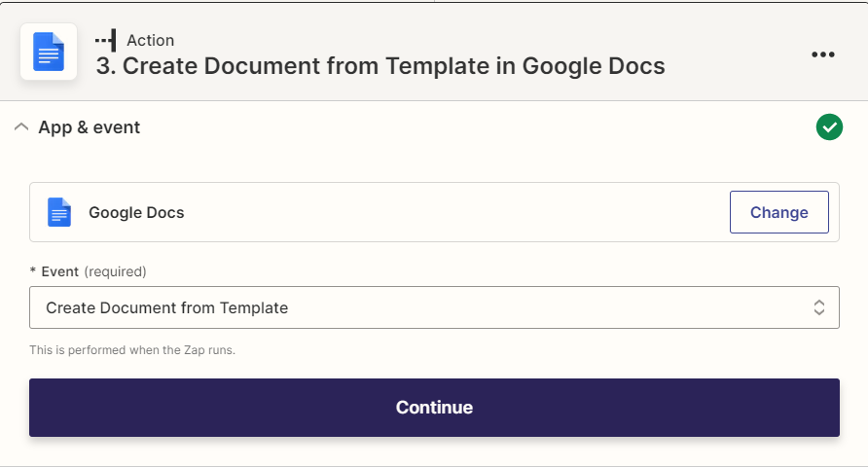Click the up-down arrows in Event selector

(819, 307)
